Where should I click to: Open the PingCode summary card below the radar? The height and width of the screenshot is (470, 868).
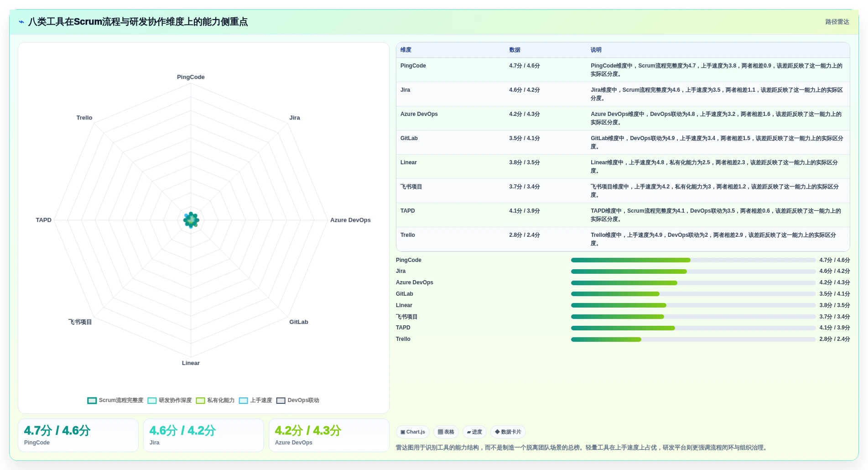[78, 435]
